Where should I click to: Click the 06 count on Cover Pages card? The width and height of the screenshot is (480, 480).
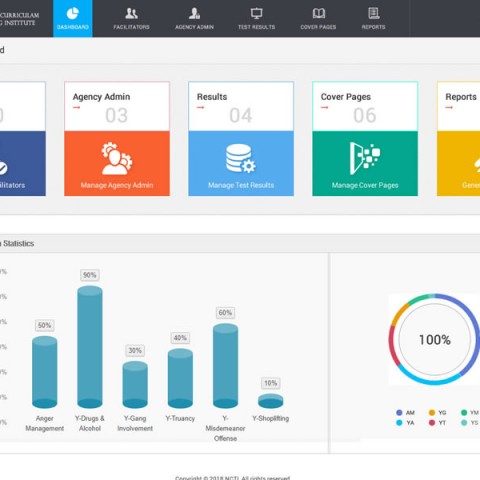click(x=365, y=116)
